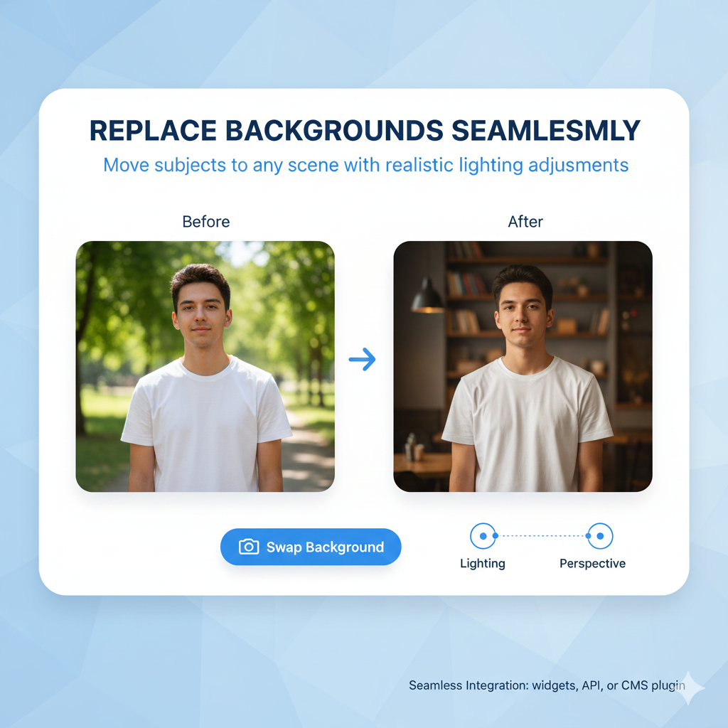Click the Before label above photo
This screenshot has width=728, height=728.
(x=206, y=222)
